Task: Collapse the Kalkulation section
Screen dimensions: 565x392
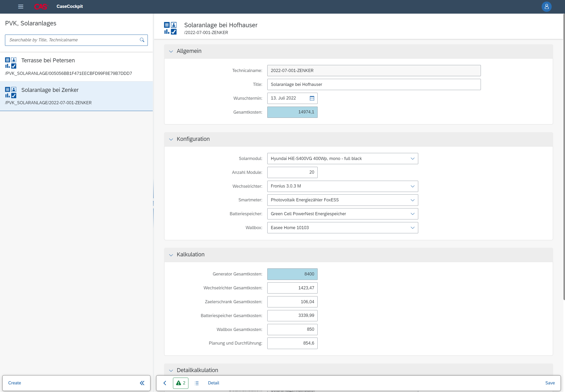Action: (171, 255)
